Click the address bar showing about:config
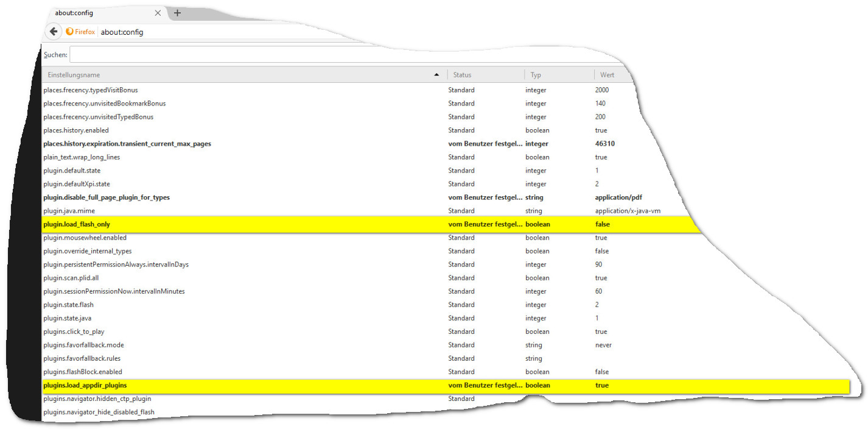 (x=243, y=32)
